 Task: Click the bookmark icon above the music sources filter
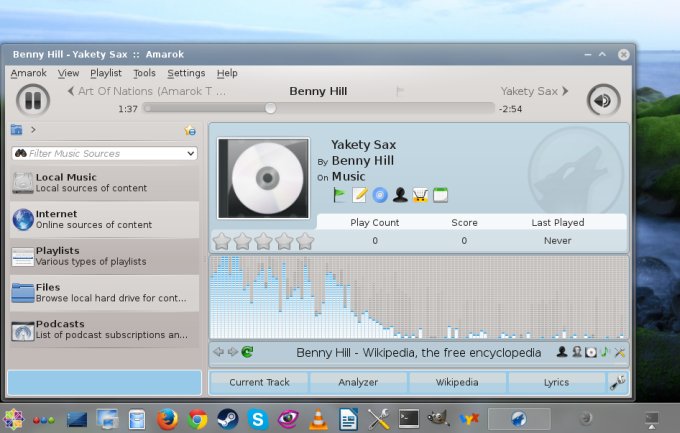click(x=190, y=130)
